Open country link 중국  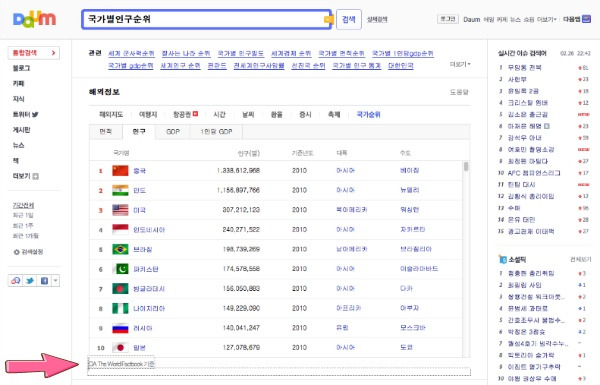coord(139,171)
